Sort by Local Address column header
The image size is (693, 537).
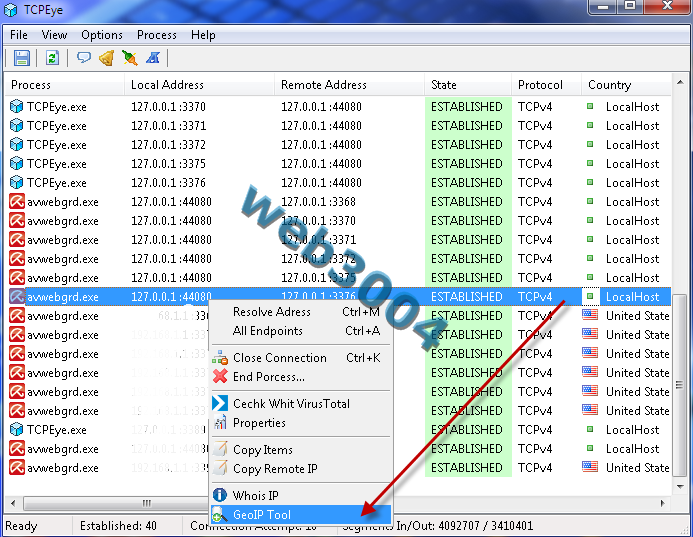coord(199,84)
